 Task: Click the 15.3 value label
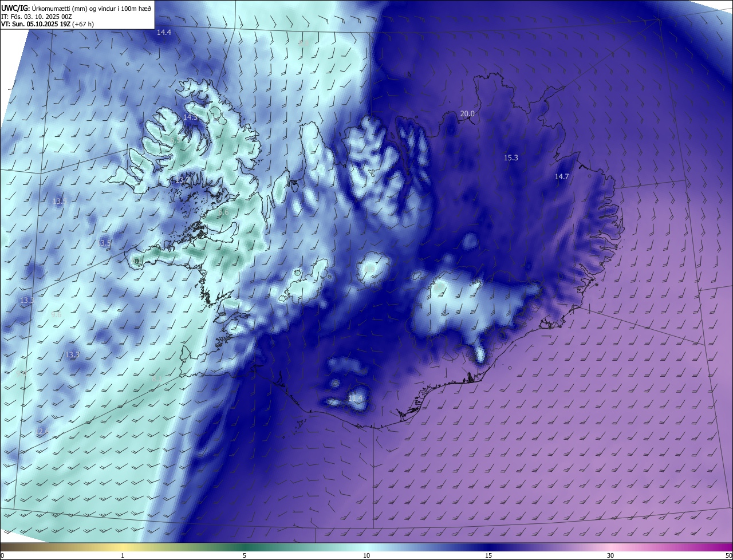511,158
